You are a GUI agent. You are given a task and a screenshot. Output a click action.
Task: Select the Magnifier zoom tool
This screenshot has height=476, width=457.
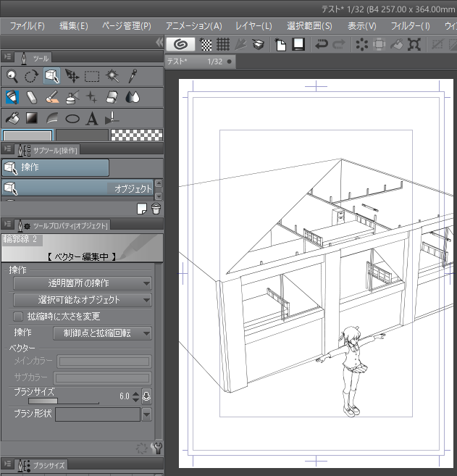12,75
